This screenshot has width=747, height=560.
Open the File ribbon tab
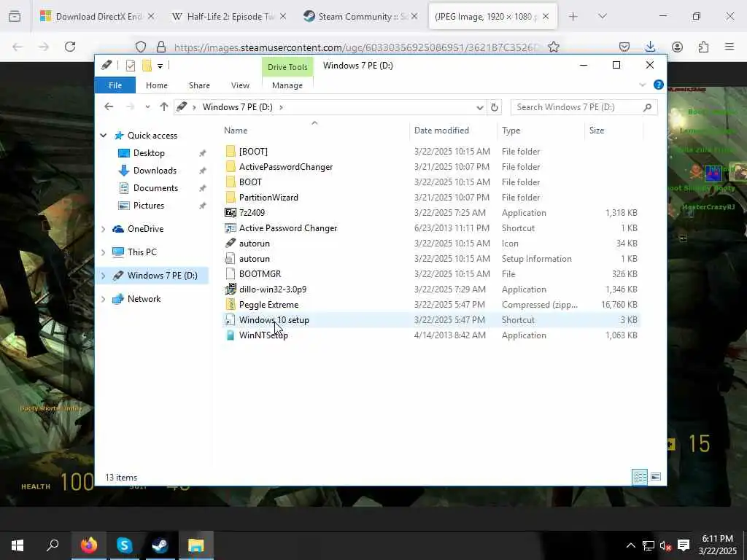(115, 85)
